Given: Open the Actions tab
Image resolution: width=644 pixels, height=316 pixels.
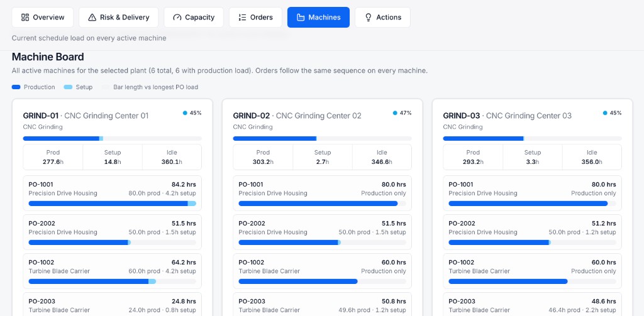Looking at the screenshot, I should [x=382, y=17].
